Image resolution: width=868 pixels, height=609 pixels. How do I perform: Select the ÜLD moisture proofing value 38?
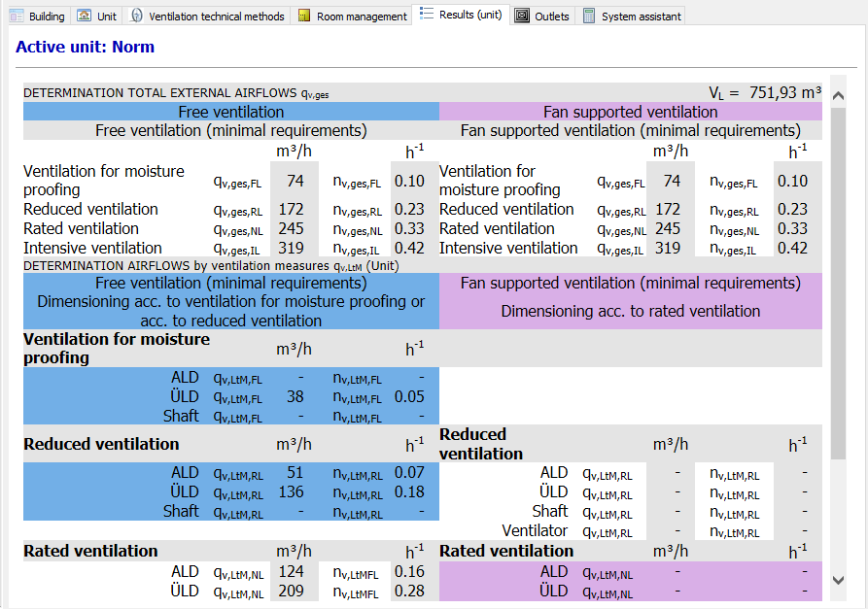pos(295,396)
